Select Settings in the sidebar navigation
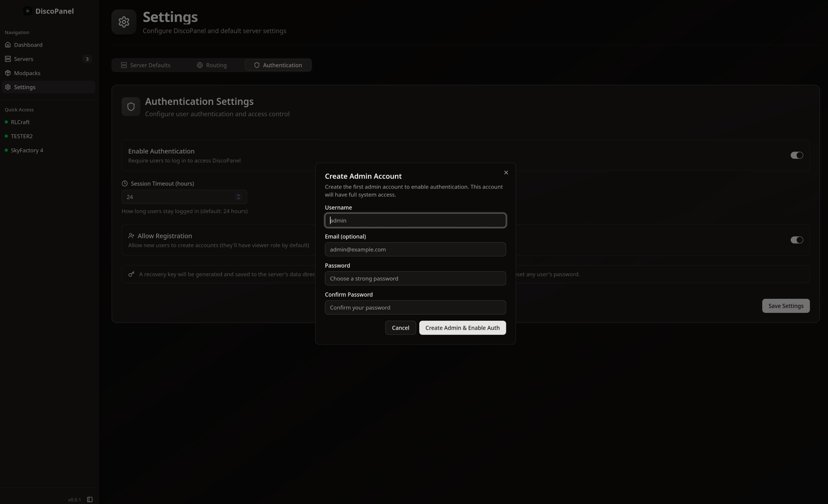 click(48, 87)
